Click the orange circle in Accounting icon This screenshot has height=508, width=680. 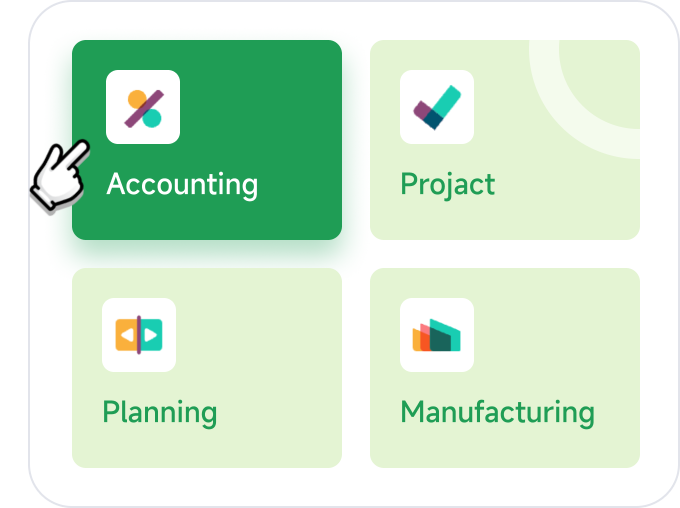[137, 99]
